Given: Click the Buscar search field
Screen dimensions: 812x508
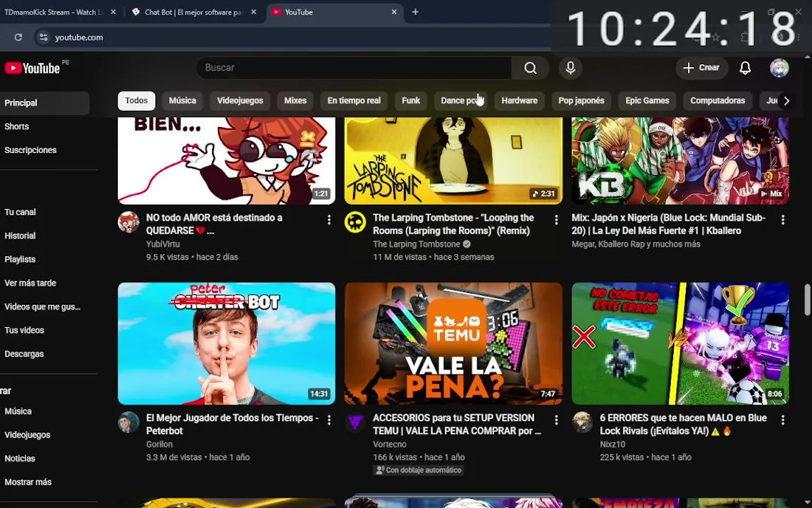Looking at the screenshot, I should [354, 68].
